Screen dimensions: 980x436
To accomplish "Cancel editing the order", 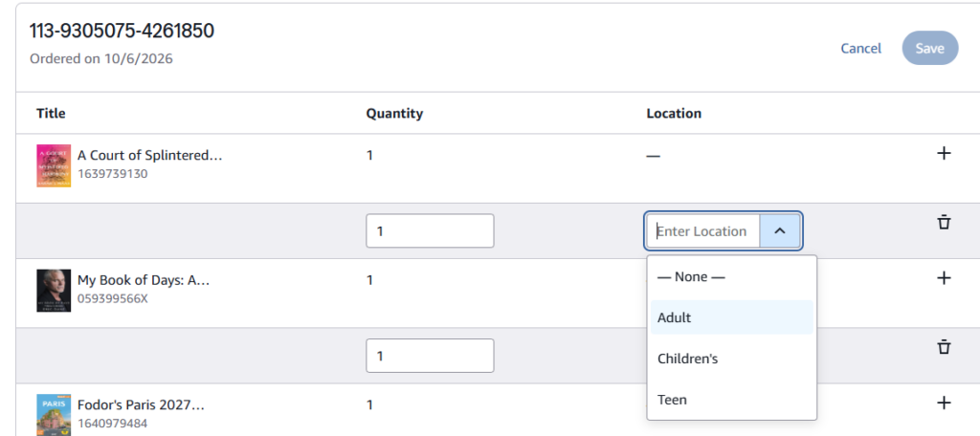I will (860, 49).
